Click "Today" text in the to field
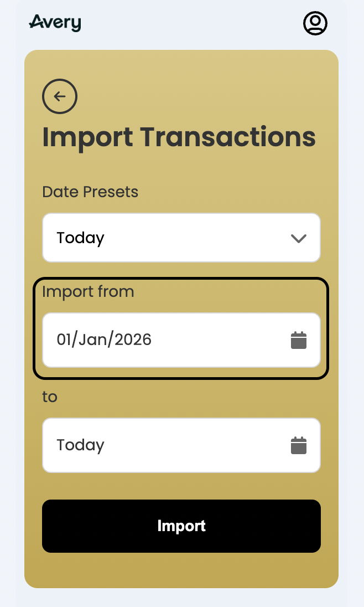The image size is (364, 607). (x=81, y=445)
